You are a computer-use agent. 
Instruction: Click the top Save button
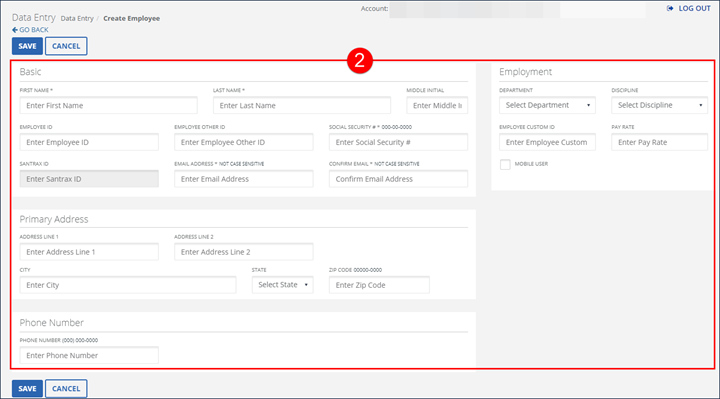27,46
